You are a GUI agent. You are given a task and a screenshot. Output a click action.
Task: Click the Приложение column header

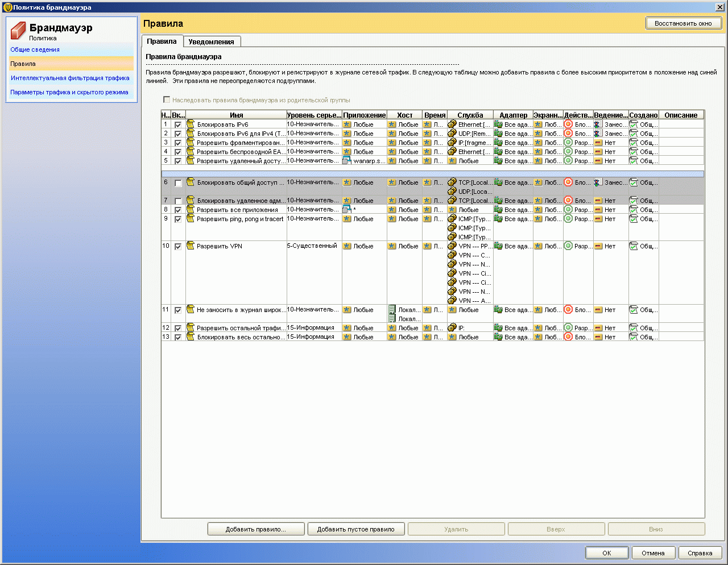pos(365,115)
